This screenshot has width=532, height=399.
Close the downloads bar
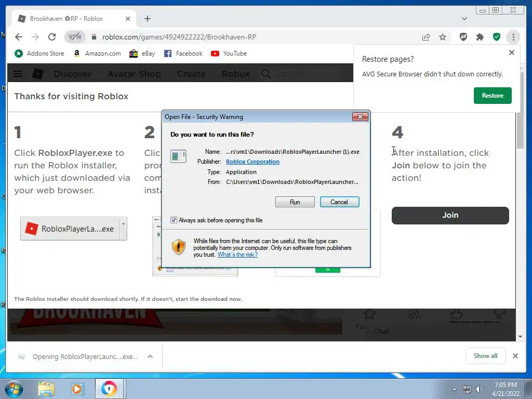515,355
